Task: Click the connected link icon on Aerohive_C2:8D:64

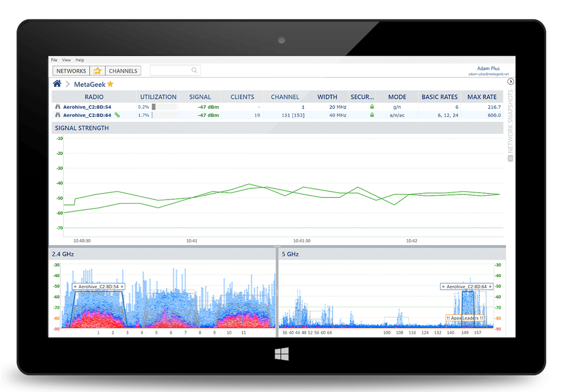Action: click(117, 115)
